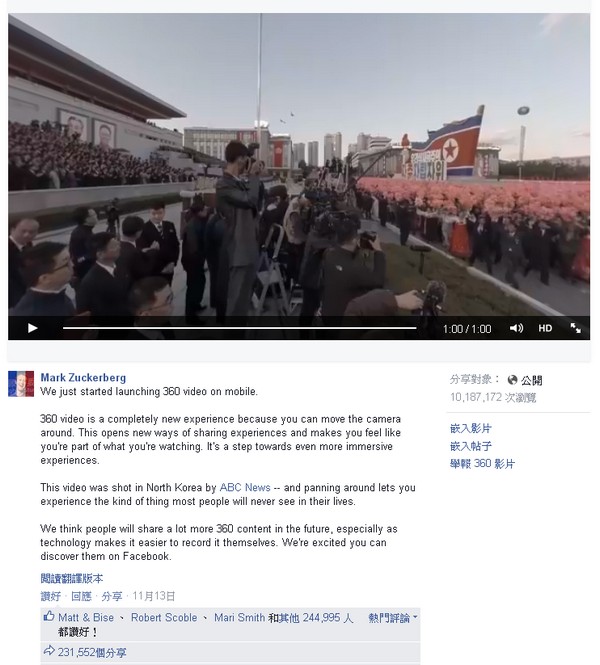600x665 pixels.
Task: Expand the 熱門評論 sorting dropdown
Action: click(393, 618)
